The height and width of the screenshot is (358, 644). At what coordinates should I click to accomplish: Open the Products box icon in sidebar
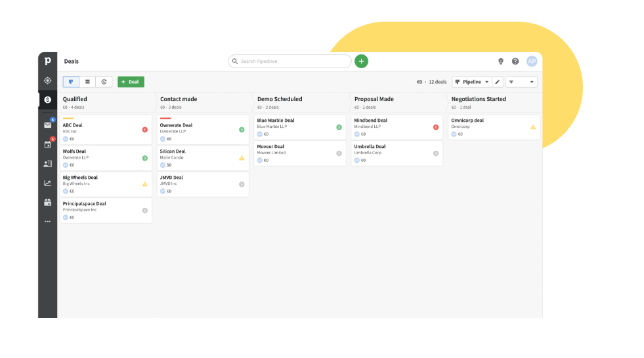pos(47,203)
